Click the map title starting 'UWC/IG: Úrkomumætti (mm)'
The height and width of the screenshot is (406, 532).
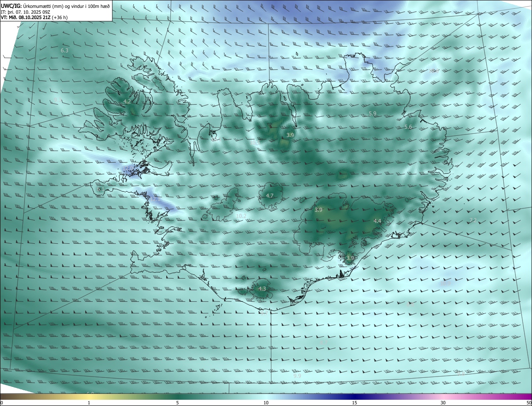click(55, 5)
